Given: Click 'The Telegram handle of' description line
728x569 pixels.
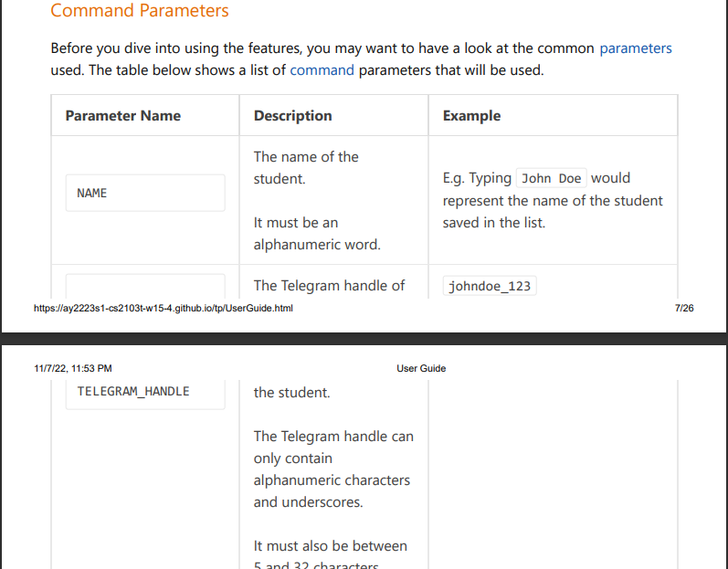Looking at the screenshot, I should (x=329, y=286).
